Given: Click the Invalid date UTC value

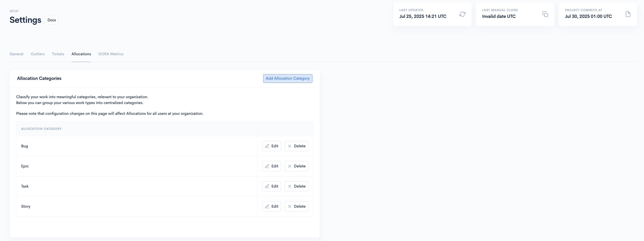Looking at the screenshot, I should tap(499, 16).
